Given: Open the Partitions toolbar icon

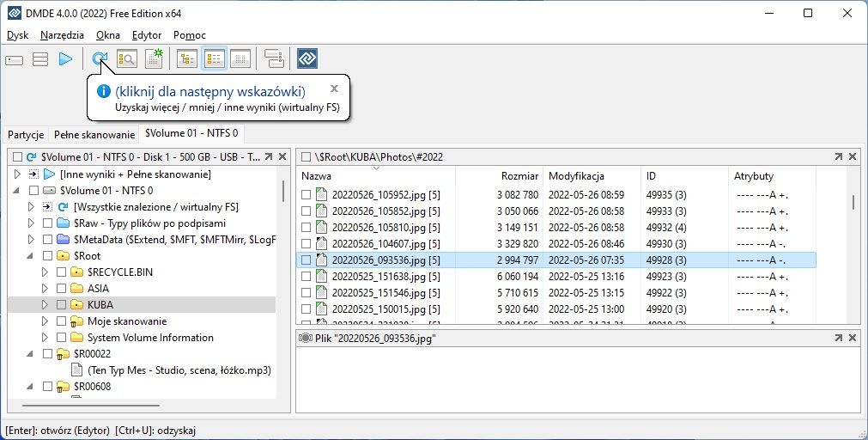Looking at the screenshot, I should tap(40, 59).
